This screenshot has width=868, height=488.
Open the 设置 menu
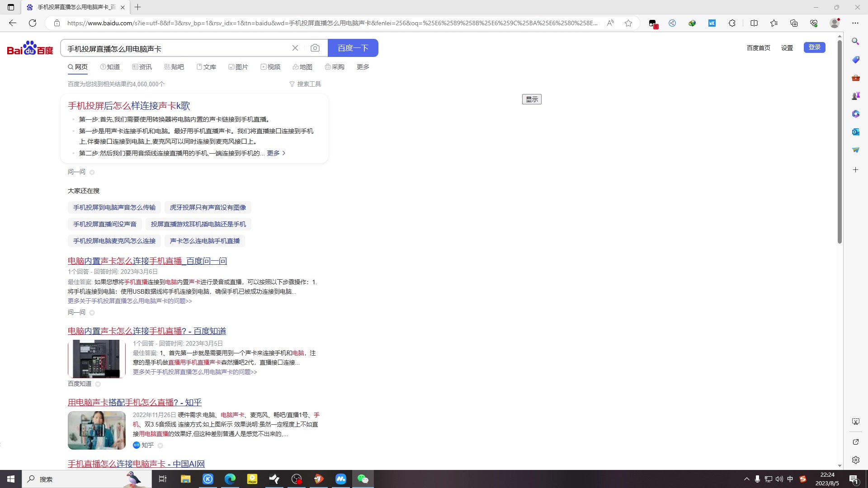tap(787, 48)
